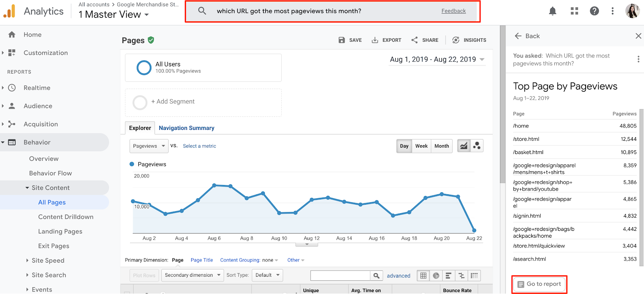Close the Insights side panel
Image resolution: width=644 pixels, height=294 pixels.
pos(638,36)
